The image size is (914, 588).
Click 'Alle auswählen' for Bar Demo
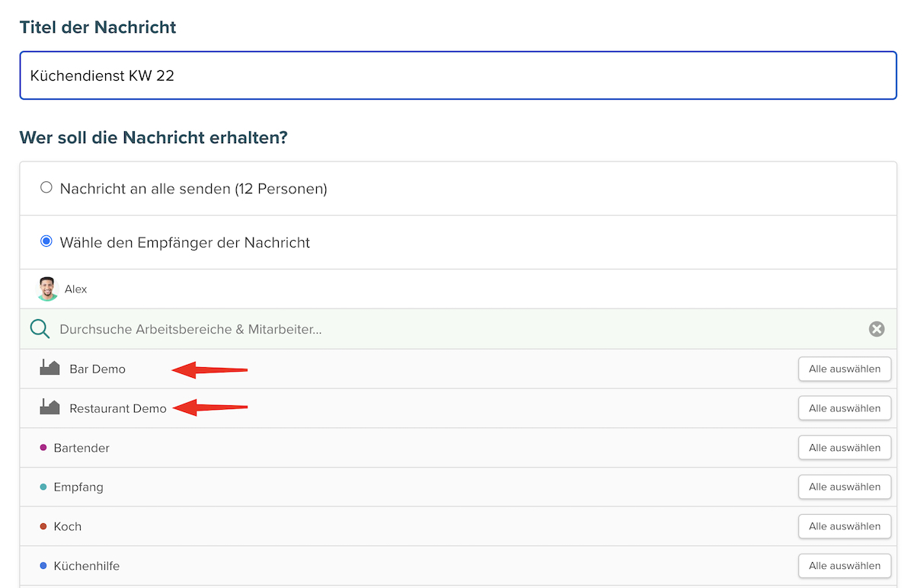pyautogui.click(x=844, y=369)
